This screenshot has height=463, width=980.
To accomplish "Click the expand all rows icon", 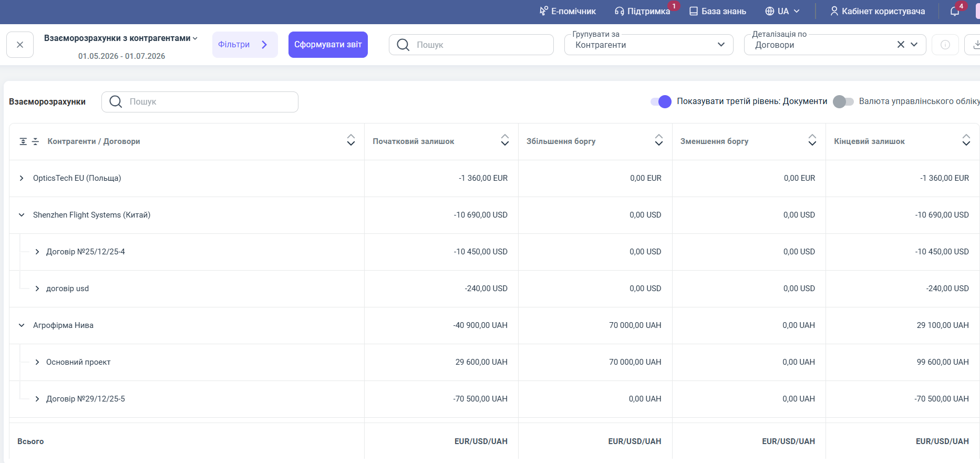I will coord(23,141).
